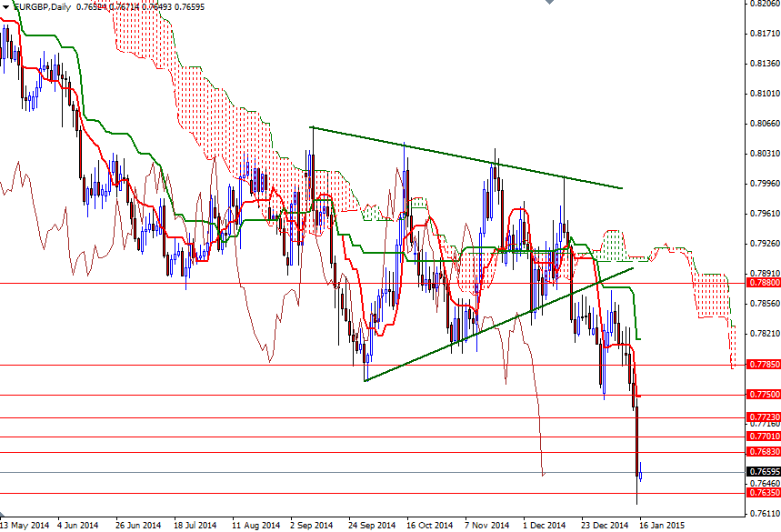Collapse the EURGBP,Daily chart header triangle
781x532 pixels.
[6, 6]
